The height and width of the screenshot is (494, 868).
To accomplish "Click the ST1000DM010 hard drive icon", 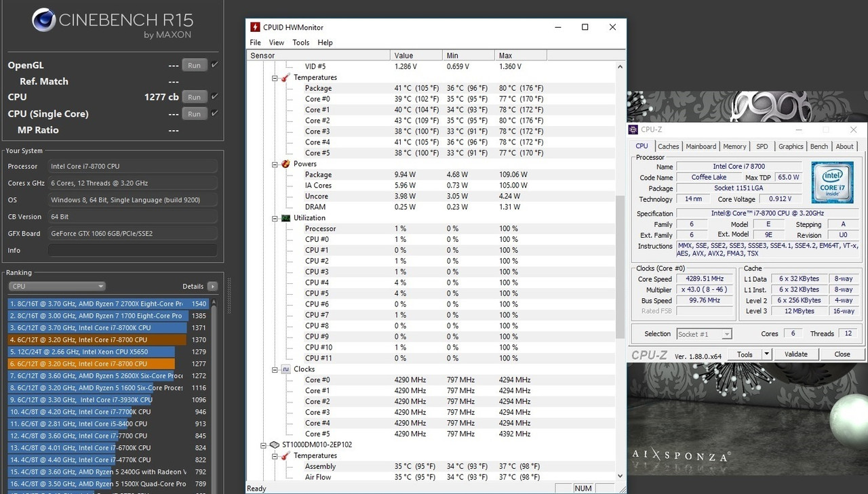I will pyautogui.click(x=274, y=445).
